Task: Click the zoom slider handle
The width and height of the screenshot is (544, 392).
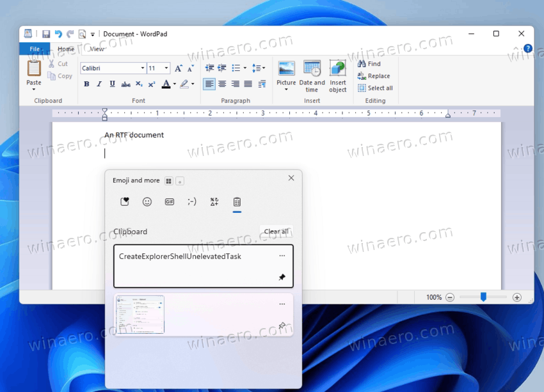Action: pos(483,297)
